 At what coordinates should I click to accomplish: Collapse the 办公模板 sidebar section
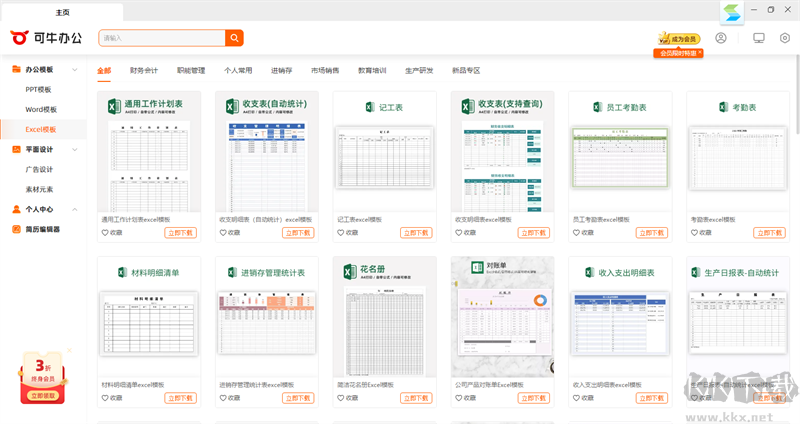coord(77,70)
